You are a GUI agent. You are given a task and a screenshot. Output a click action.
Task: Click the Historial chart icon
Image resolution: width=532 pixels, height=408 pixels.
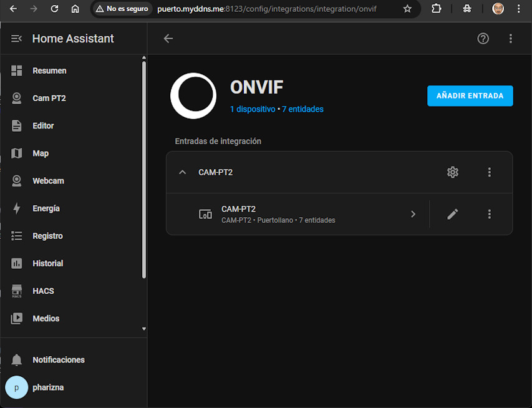17,263
